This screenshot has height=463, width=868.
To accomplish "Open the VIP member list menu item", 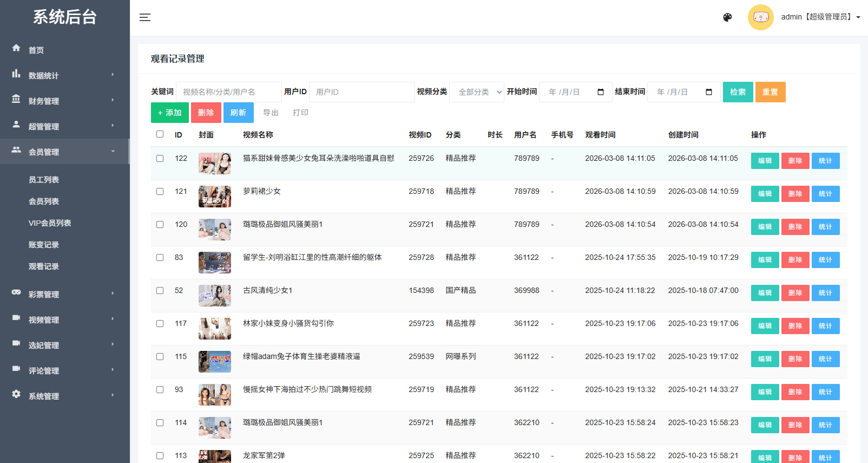I will click(50, 223).
